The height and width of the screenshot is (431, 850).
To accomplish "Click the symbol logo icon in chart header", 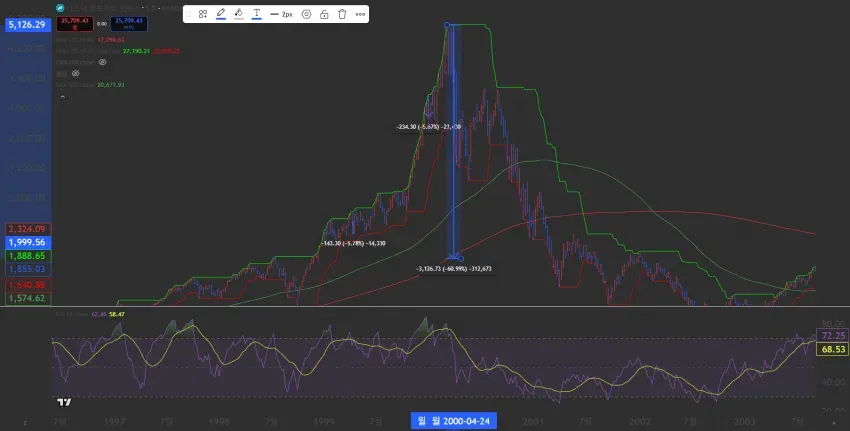I will point(60,8).
